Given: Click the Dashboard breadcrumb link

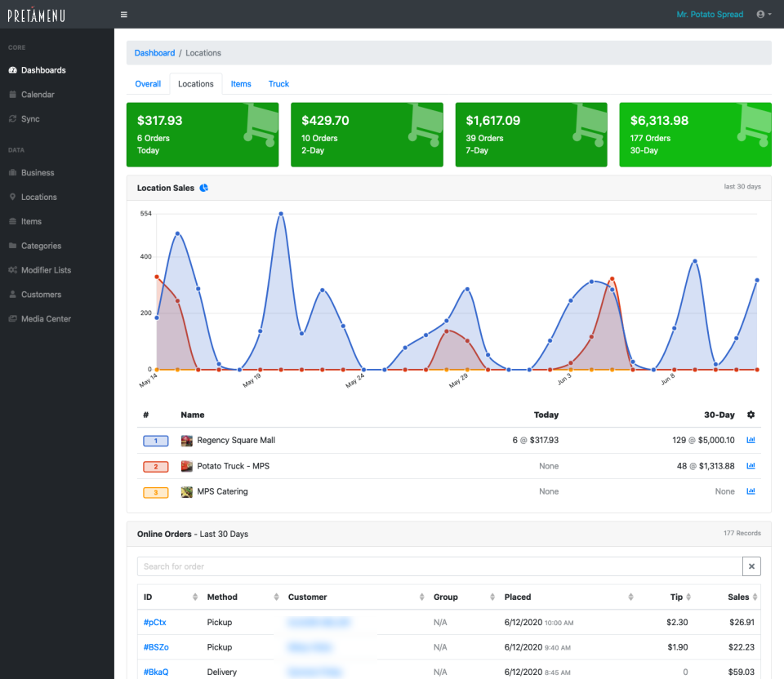Looking at the screenshot, I should [x=154, y=53].
